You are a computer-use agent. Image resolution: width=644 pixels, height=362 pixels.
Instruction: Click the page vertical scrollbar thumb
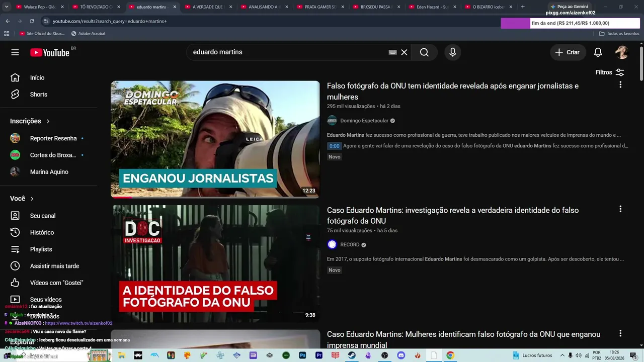(641, 63)
